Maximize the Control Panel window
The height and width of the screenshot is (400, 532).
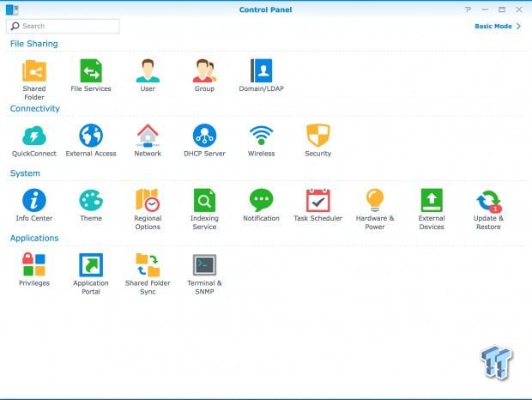pyautogui.click(x=502, y=9)
